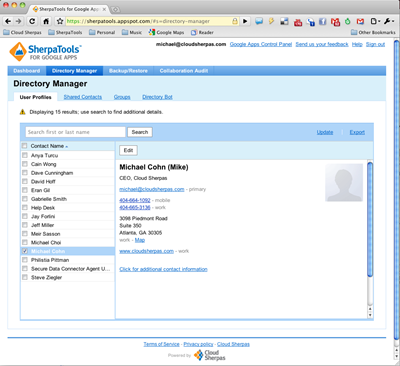Screen dimensions: 400x366
Task: Open the SherpaTools bookmark folder
Action: [x=65, y=32]
